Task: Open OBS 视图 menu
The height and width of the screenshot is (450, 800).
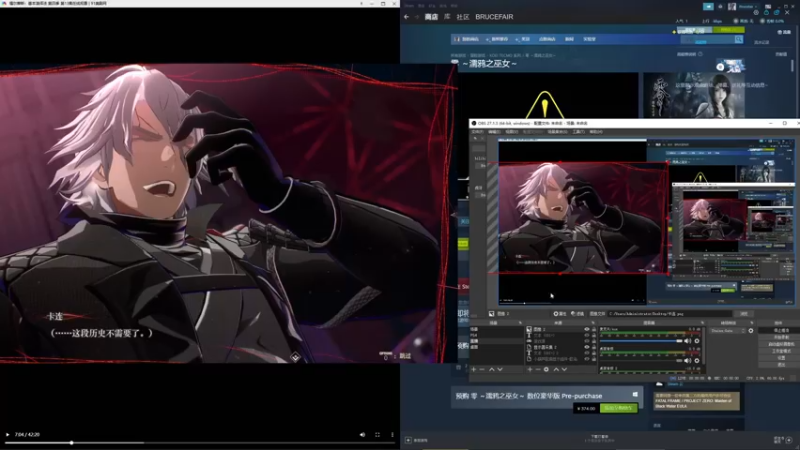Action: coord(512,132)
